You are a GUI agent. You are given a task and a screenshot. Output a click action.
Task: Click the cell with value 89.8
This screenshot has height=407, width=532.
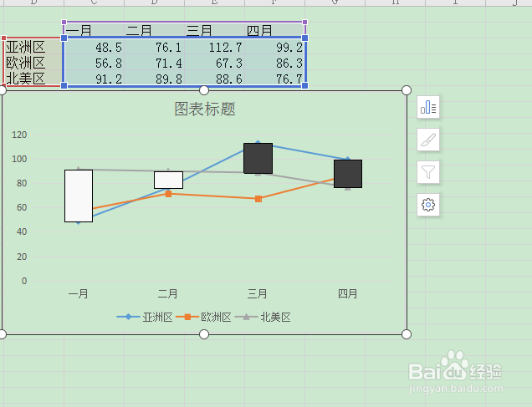click(155, 79)
